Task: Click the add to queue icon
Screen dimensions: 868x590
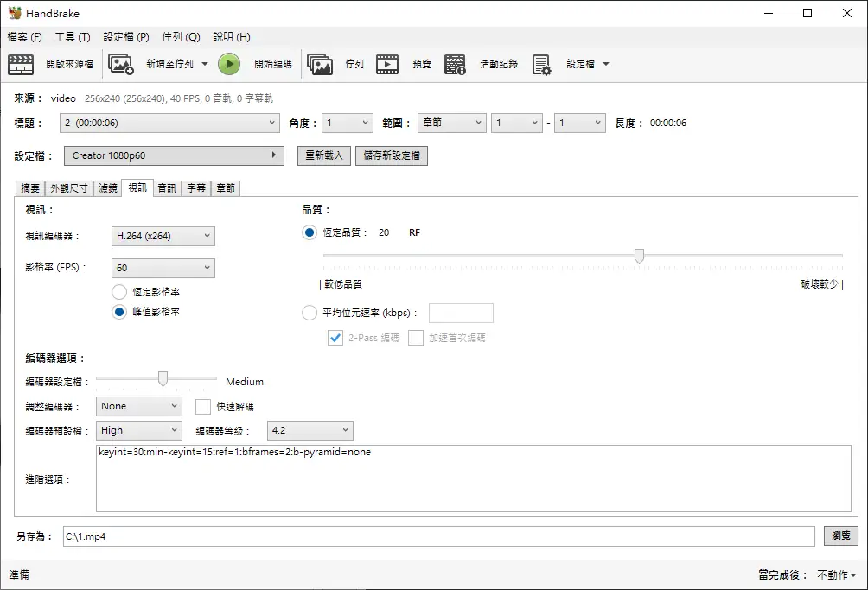Action: [x=121, y=64]
